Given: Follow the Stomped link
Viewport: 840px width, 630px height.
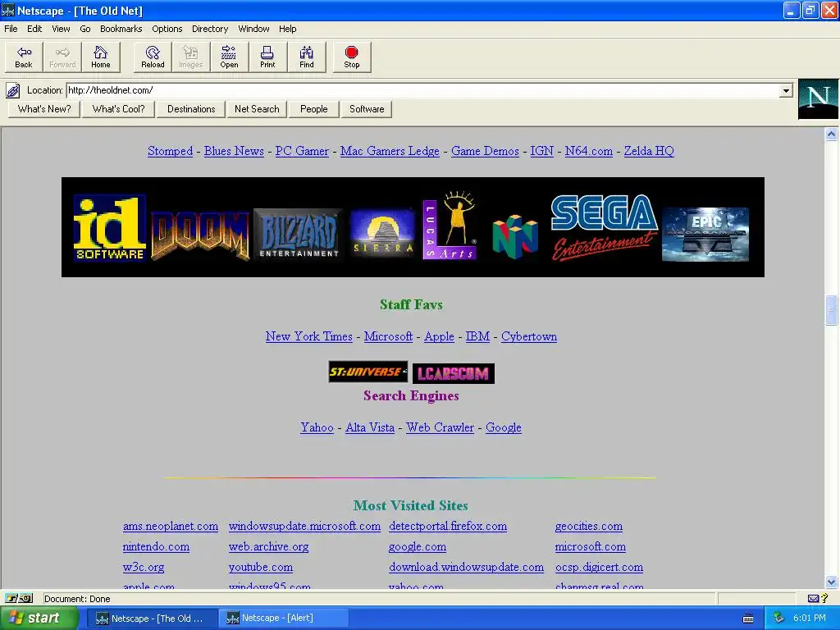Looking at the screenshot, I should [170, 151].
